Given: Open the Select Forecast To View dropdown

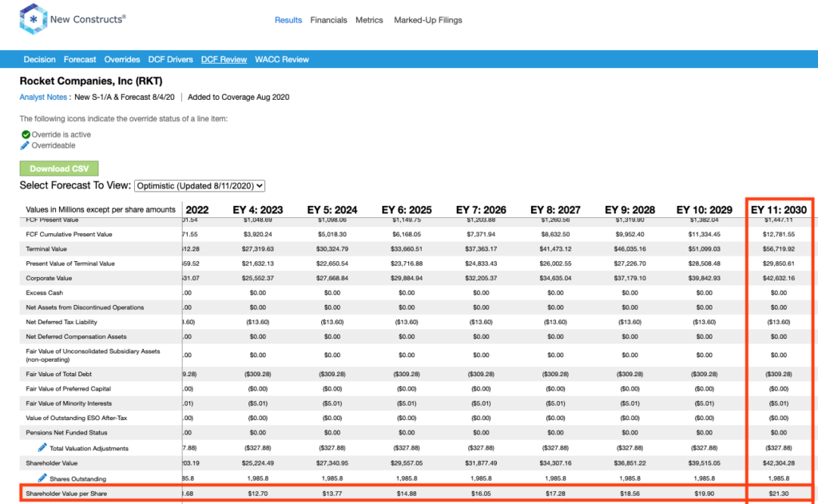Looking at the screenshot, I should click(200, 185).
